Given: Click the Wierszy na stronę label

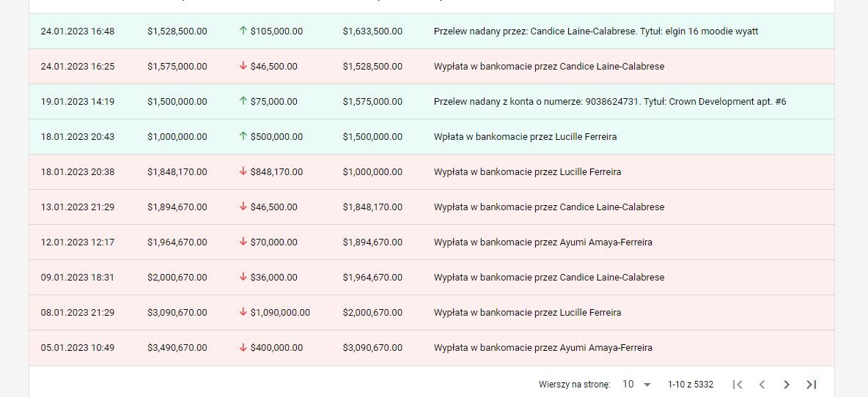Looking at the screenshot, I should [x=574, y=385].
